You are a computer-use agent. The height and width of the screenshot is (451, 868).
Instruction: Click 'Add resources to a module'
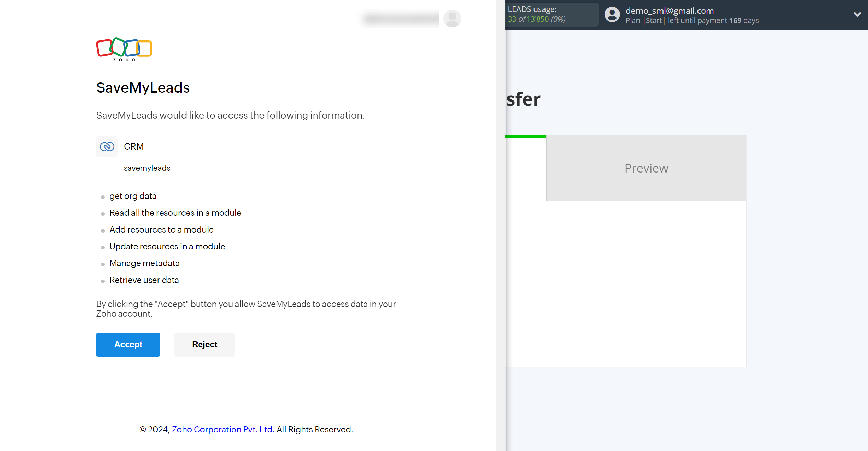click(161, 230)
